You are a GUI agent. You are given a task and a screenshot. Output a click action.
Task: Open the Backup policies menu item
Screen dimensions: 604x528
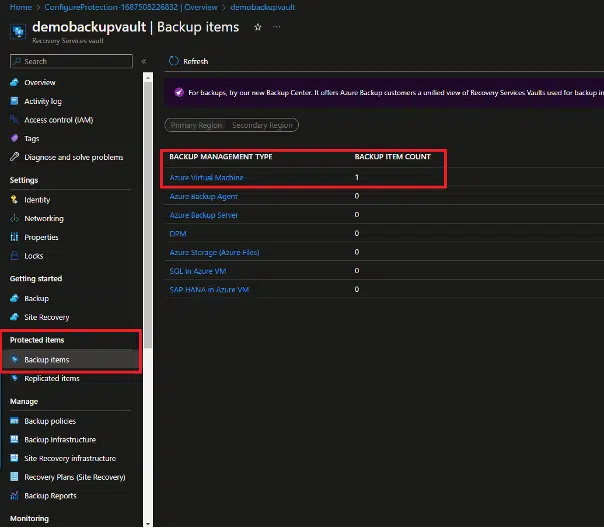pos(50,421)
